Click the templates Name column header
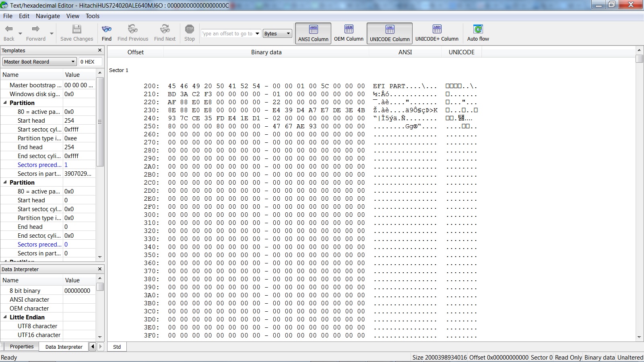This screenshot has height=362, width=644. 31,74
